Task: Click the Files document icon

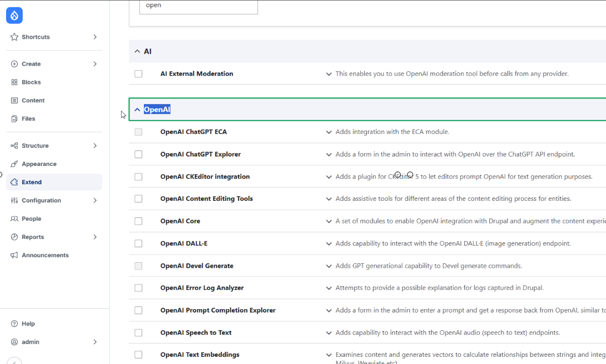Action: coord(14,118)
